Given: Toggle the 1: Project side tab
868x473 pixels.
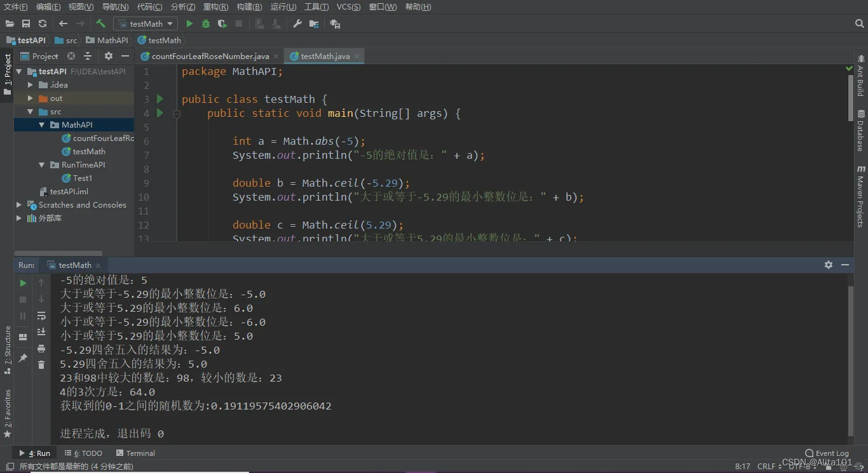Looking at the screenshot, I should pyautogui.click(x=7, y=75).
